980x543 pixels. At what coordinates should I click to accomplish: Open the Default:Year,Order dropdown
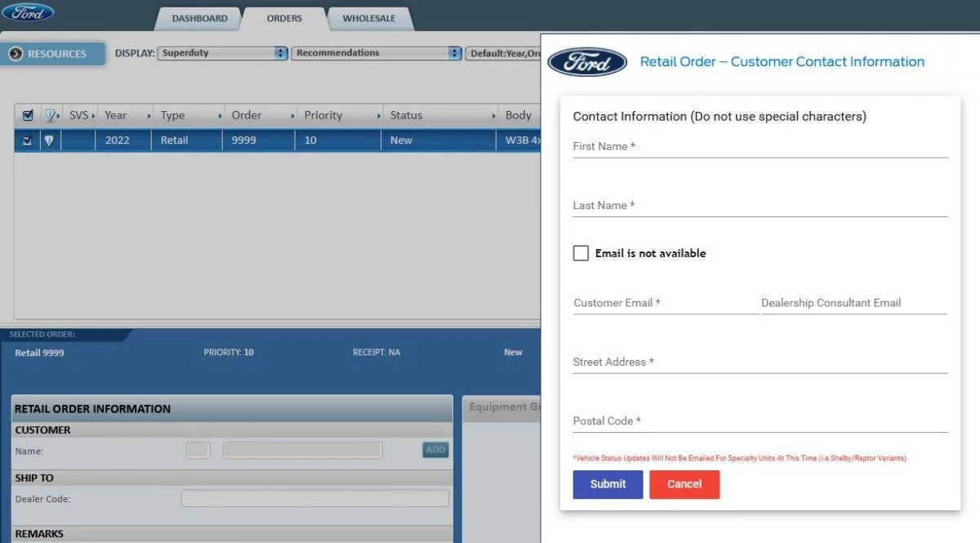point(503,54)
